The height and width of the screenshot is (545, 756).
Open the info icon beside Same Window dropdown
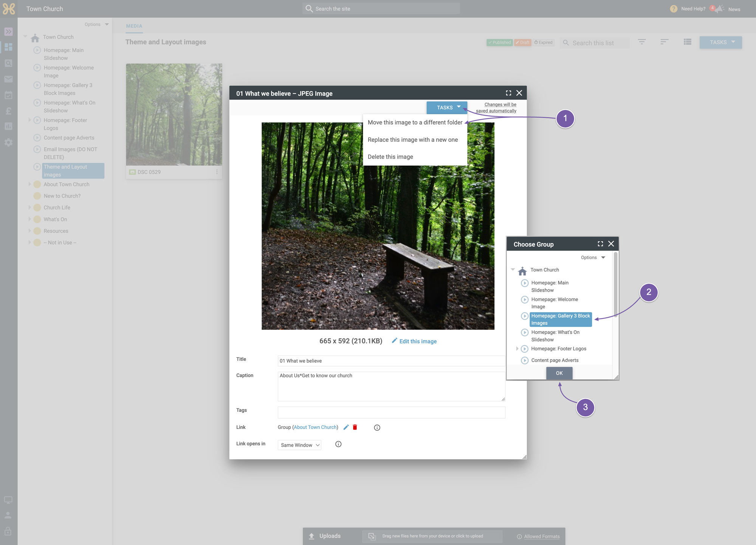coord(338,444)
